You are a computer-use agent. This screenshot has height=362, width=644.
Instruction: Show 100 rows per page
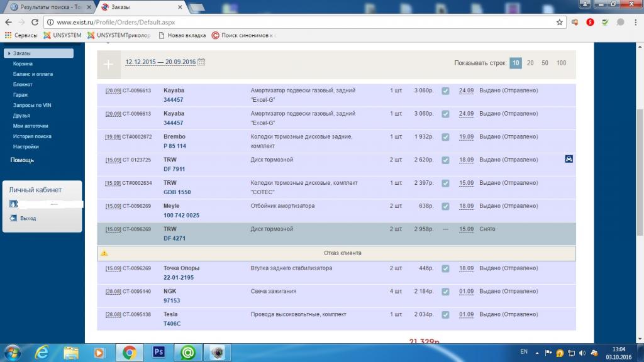[561, 63]
